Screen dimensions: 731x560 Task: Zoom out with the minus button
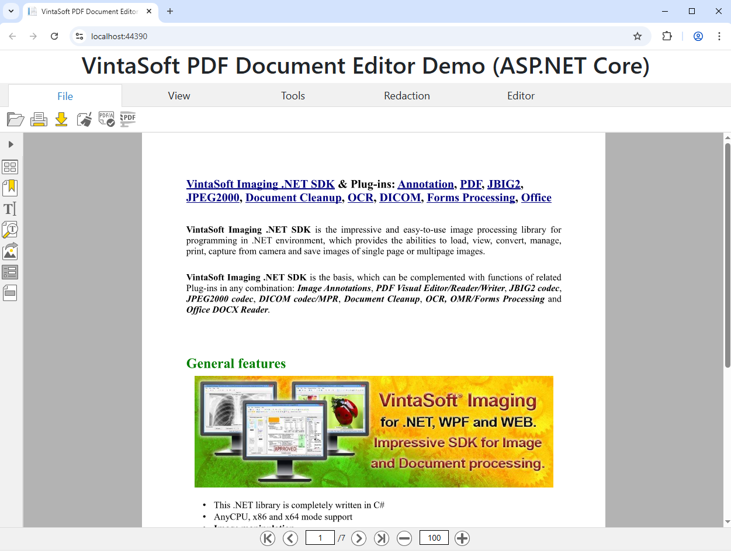tap(404, 538)
